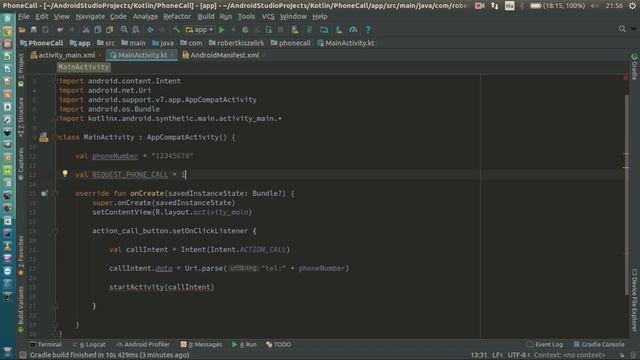Open the Messages tool window
The image size is (640, 360).
coord(202,344)
